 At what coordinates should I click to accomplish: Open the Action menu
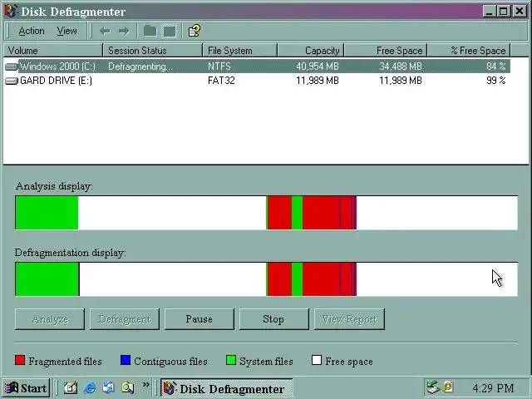click(x=32, y=31)
